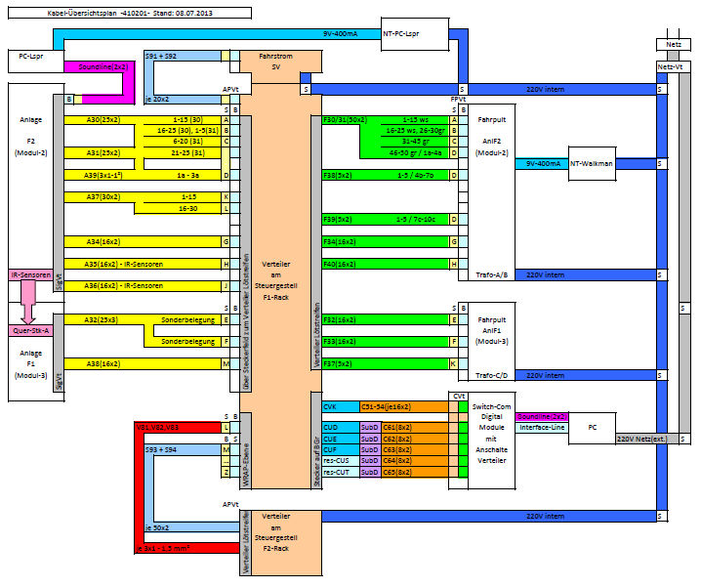Click green cable F34(16x2)
The image size is (701, 588).
pyautogui.click(x=386, y=242)
